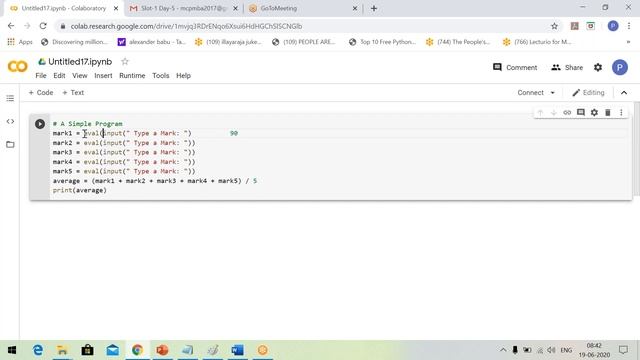Open the account avatar in Colab header
The width and height of the screenshot is (640, 360).
pyautogui.click(x=620, y=67)
